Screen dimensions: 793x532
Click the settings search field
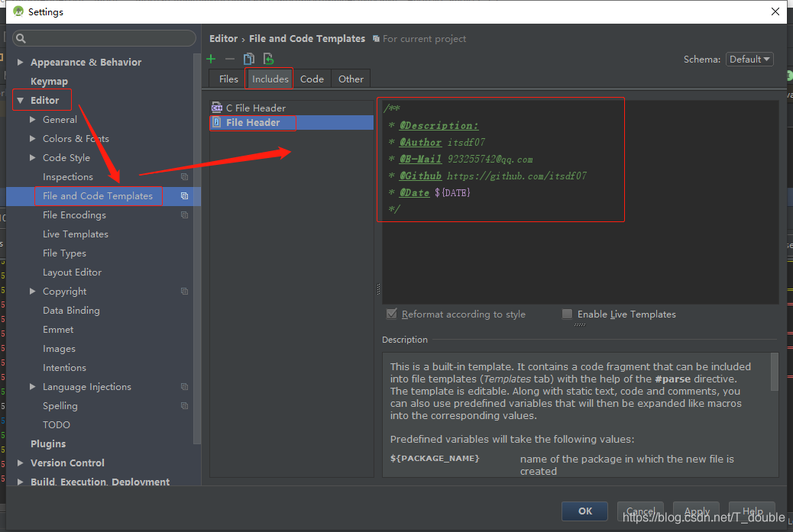pos(104,38)
